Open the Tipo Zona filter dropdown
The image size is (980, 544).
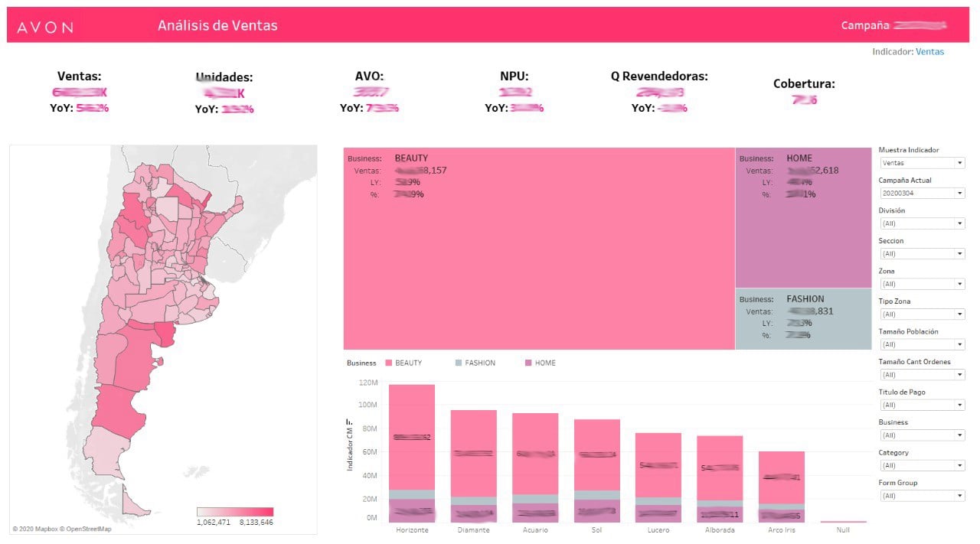pyautogui.click(x=922, y=314)
